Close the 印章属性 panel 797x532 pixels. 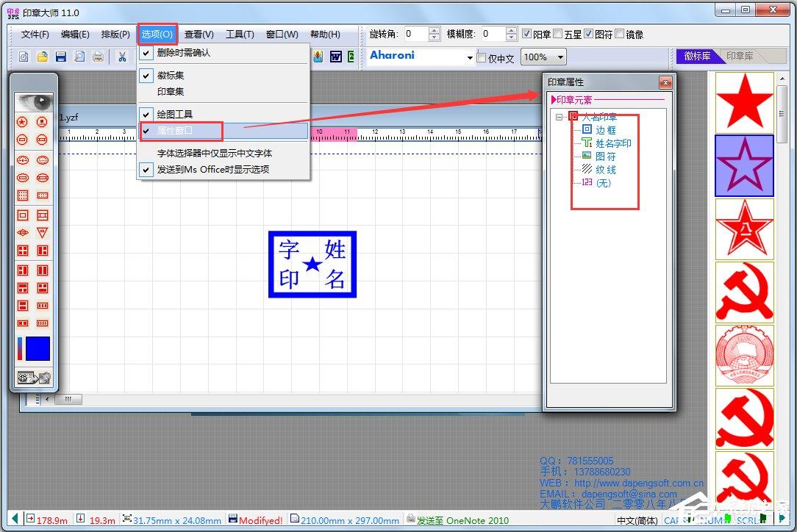(665, 82)
